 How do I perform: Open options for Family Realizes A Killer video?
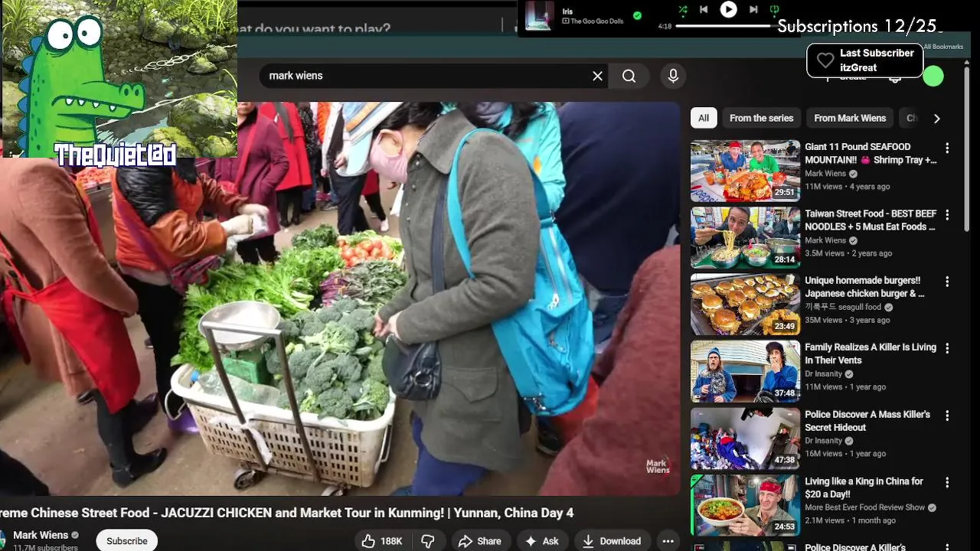[947, 348]
